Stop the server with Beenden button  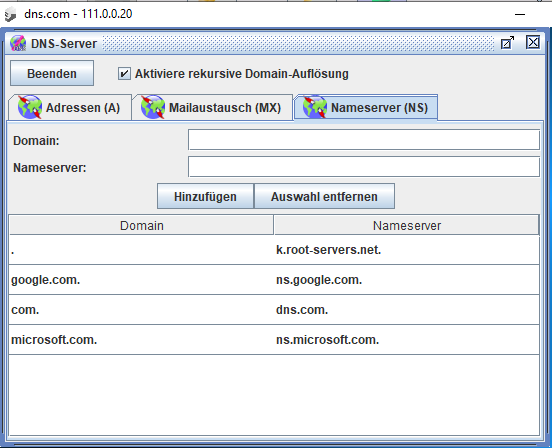(52, 73)
